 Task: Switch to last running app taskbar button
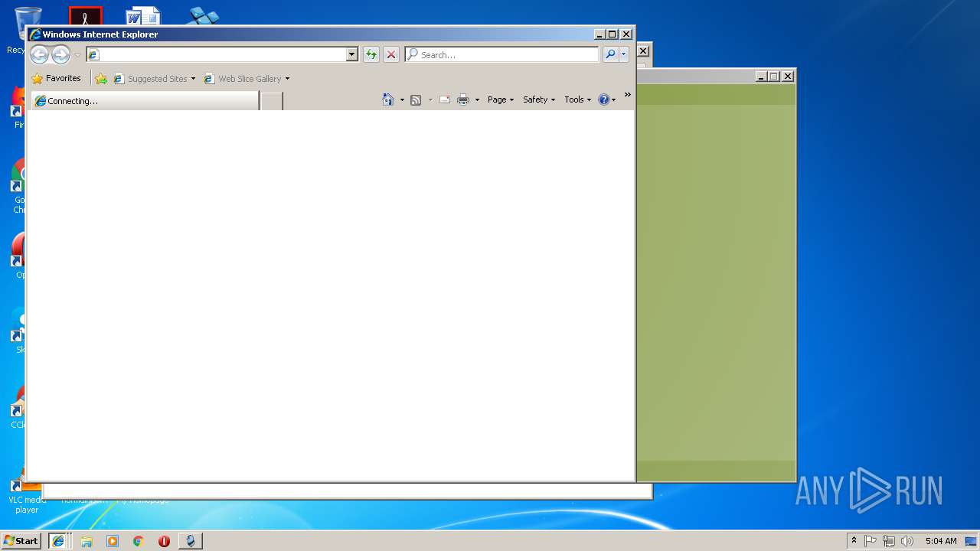[191, 541]
